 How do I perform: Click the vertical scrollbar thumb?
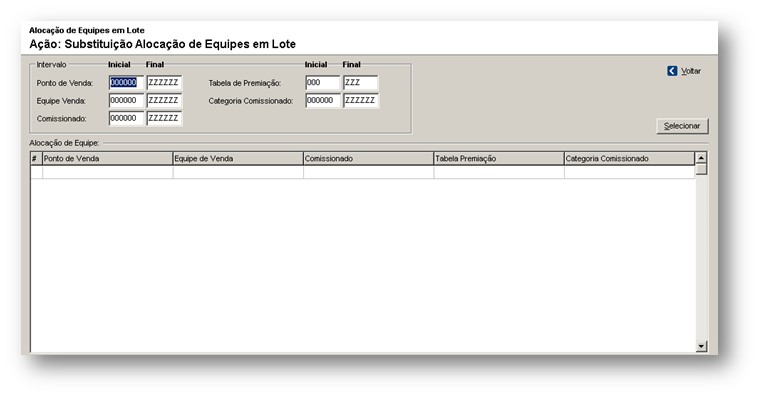[x=701, y=169]
